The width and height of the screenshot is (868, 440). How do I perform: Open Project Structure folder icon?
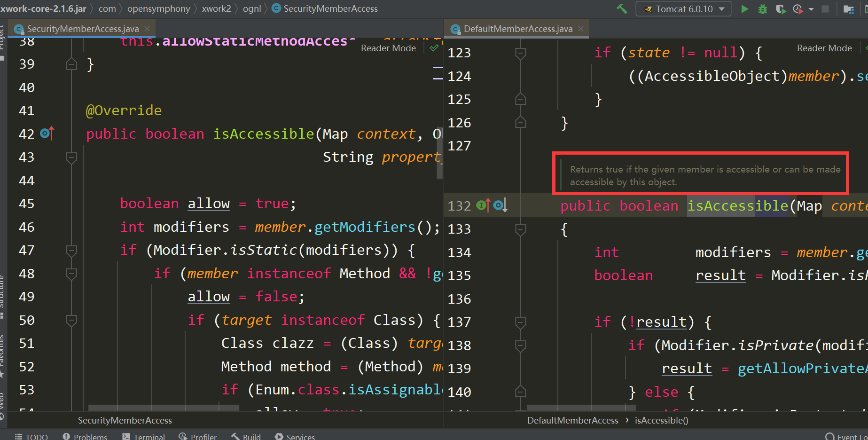(848, 9)
